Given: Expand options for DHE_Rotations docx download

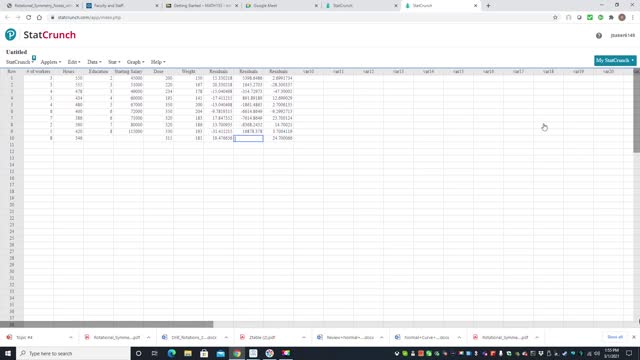Looking at the screenshot, I should tap(226, 337).
